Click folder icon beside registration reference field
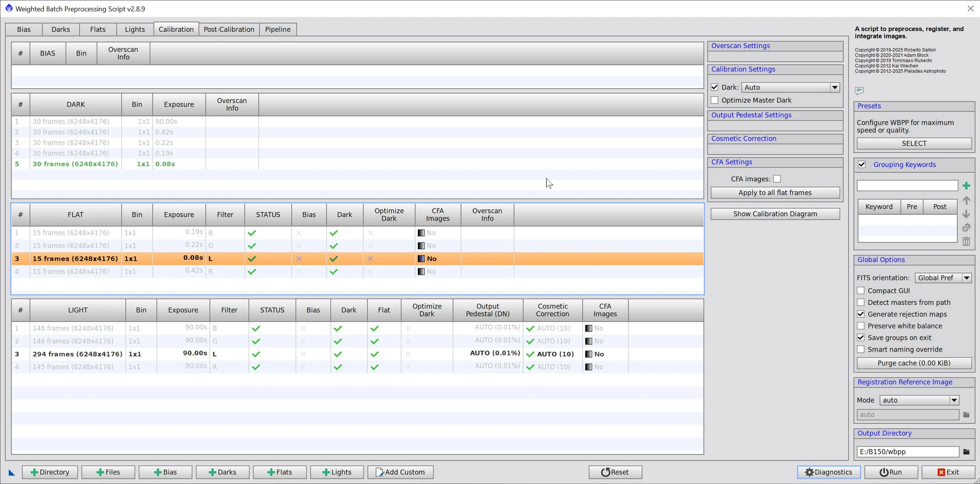Screen dimensions: 980x484 966,415
